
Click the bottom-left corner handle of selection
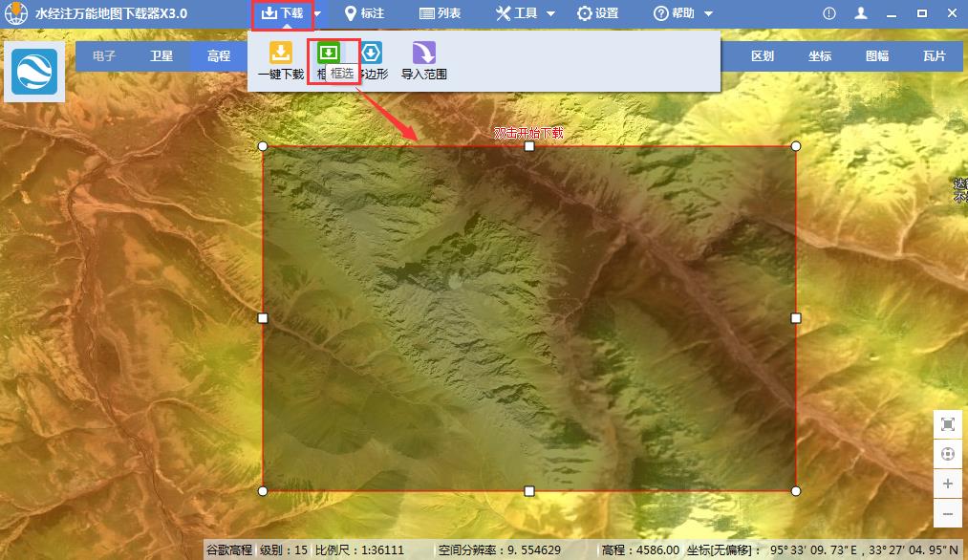point(263,491)
